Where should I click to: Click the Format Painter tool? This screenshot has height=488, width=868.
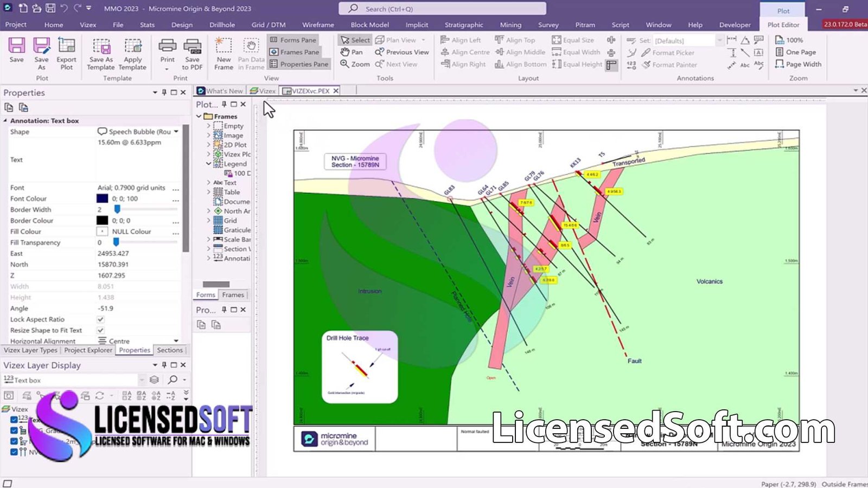[x=669, y=65]
